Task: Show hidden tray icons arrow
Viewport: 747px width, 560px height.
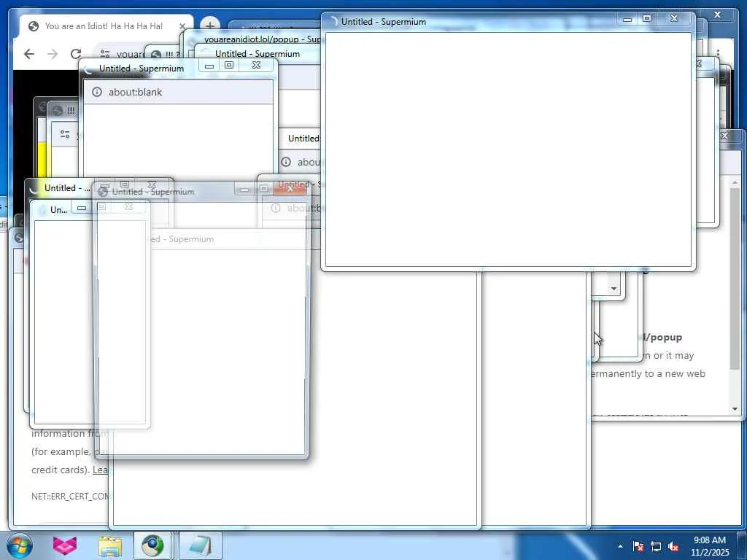Action: pyautogui.click(x=620, y=546)
